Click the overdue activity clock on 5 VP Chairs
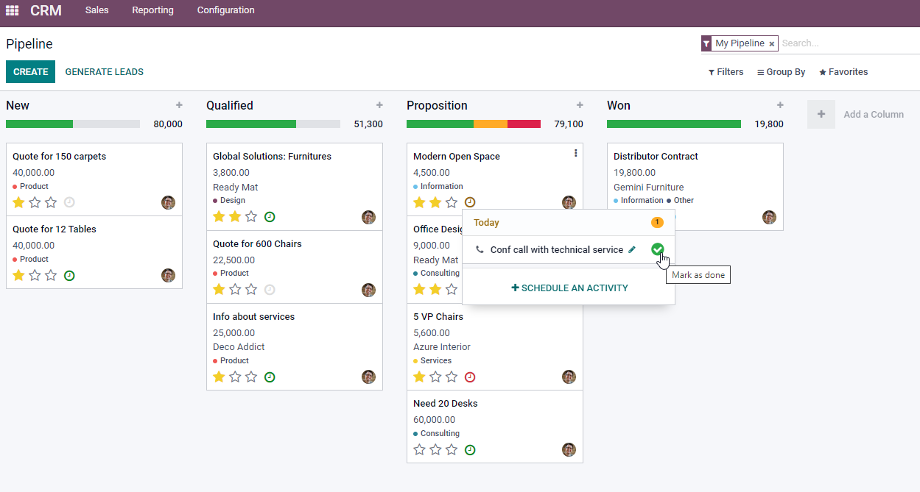The height and width of the screenshot is (492, 920). pos(470,377)
